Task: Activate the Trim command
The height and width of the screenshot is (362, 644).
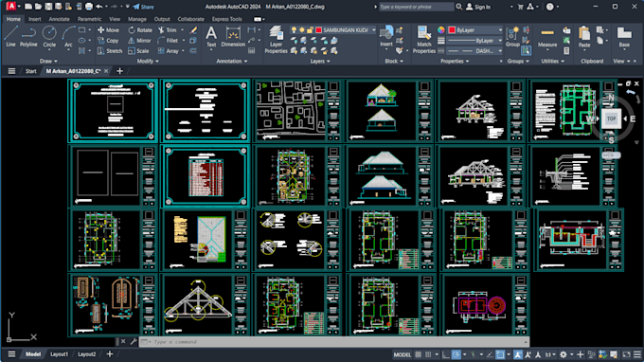Action: (x=168, y=30)
